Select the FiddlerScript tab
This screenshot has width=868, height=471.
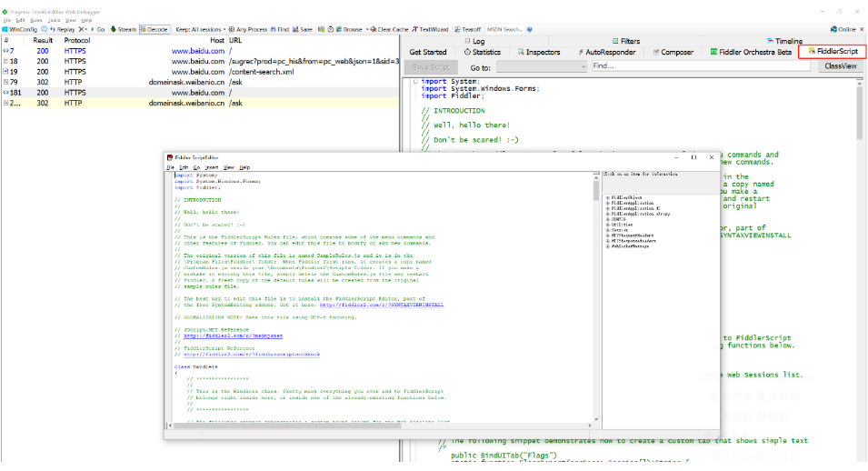(x=833, y=52)
